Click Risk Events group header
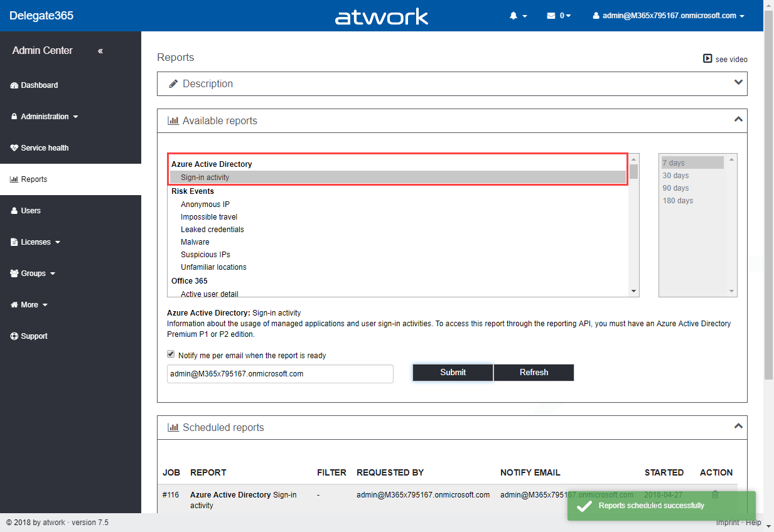 [x=193, y=191]
